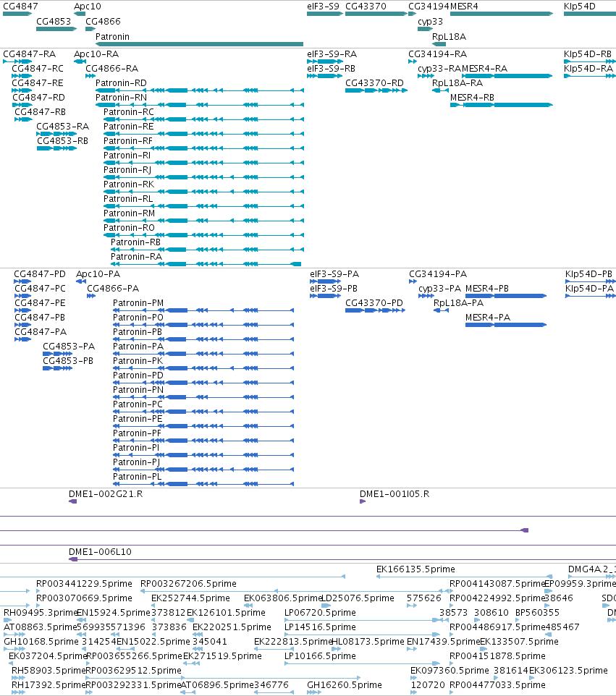This screenshot has width=616, height=696.
Task: Click the Klp54D-RB transcript label
Action: [x=588, y=54]
